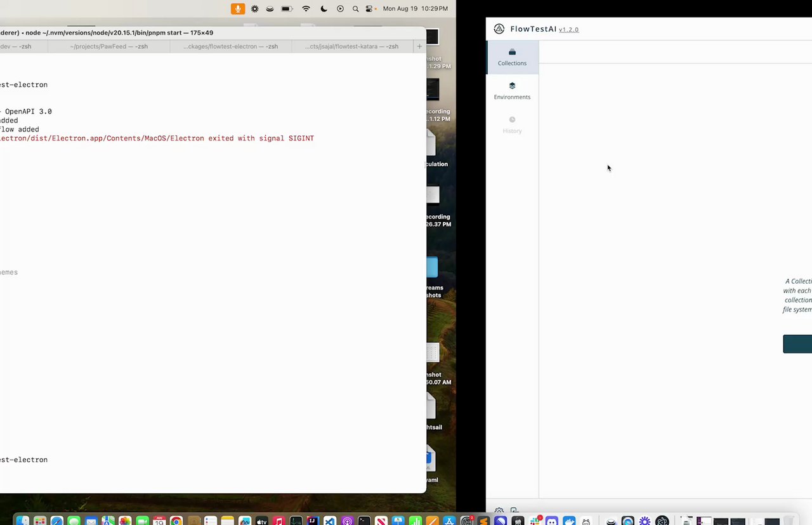The image size is (812, 525).
Task: Open Control Center
Action: [x=370, y=9]
